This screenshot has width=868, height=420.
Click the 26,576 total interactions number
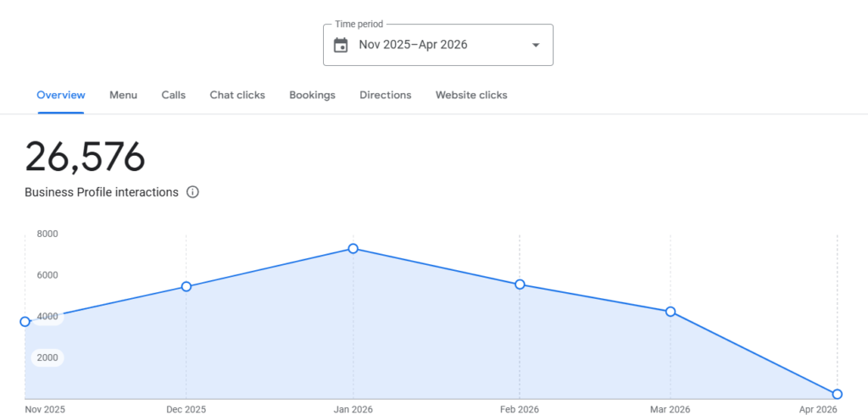pos(85,157)
